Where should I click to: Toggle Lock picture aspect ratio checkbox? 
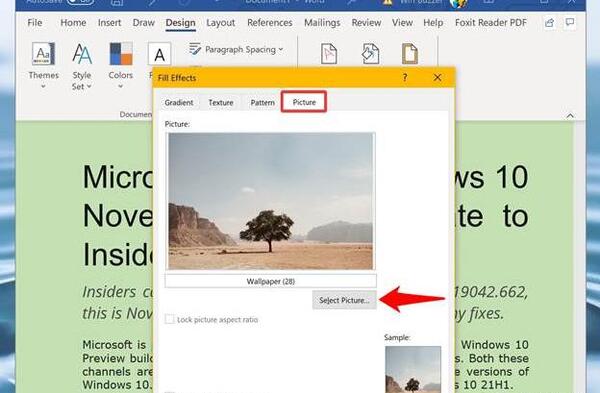point(170,319)
